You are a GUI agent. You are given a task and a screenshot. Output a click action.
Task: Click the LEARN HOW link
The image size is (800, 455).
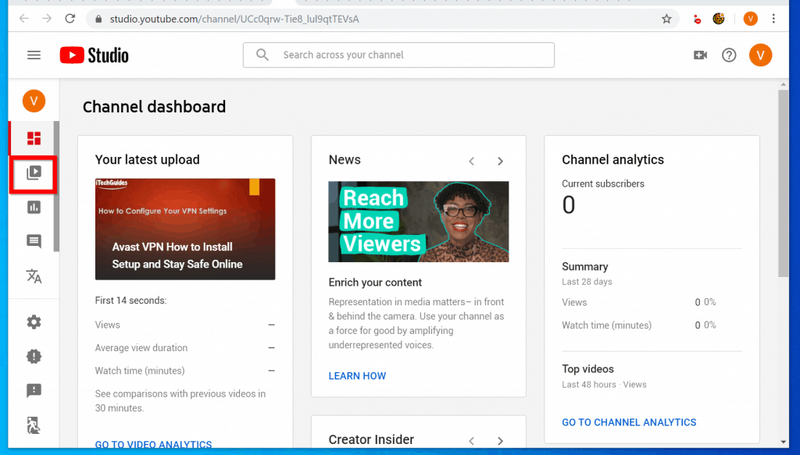[x=357, y=376]
